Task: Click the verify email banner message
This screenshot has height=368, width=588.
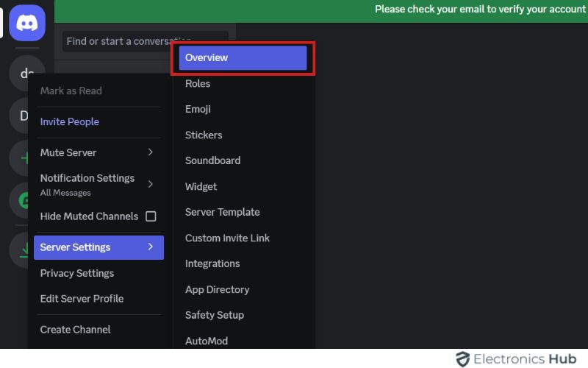Action: [480, 10]
